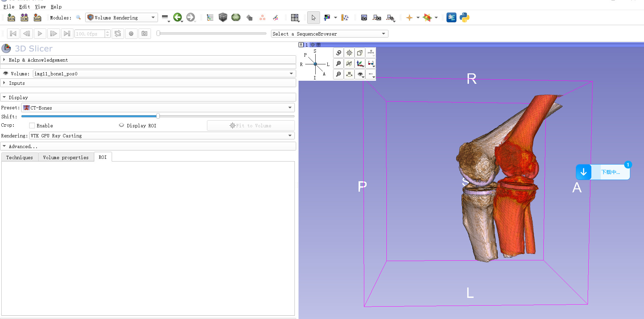Open the Help menu
The width and height of the screenshot is (644, 319).
56,7
